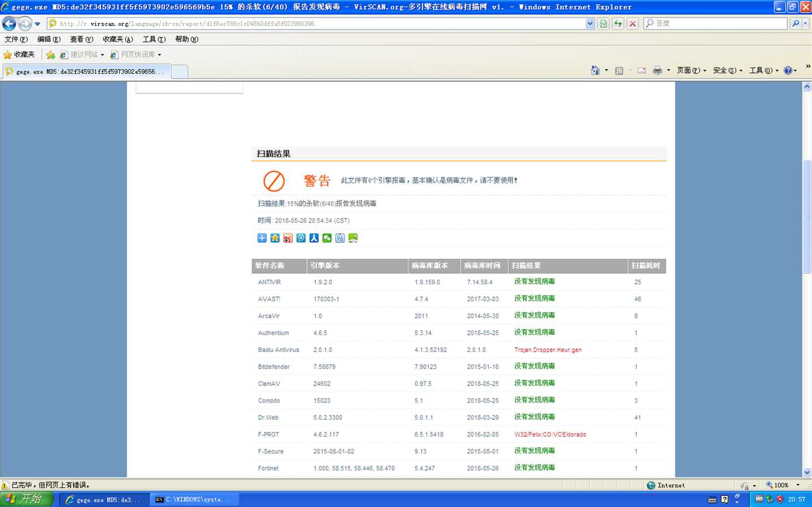Click the blue plus share icon

point(262,238)
